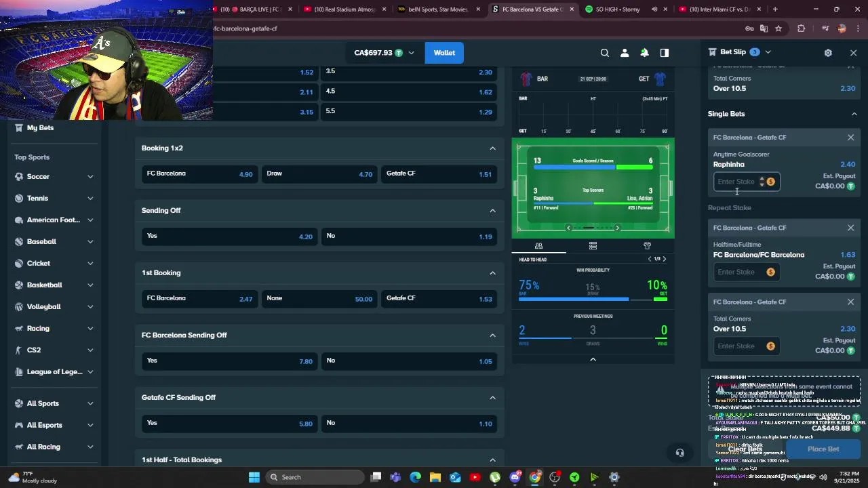Select the lineups jersey tab icon
The image size is (868, 488).
(647, 246)
